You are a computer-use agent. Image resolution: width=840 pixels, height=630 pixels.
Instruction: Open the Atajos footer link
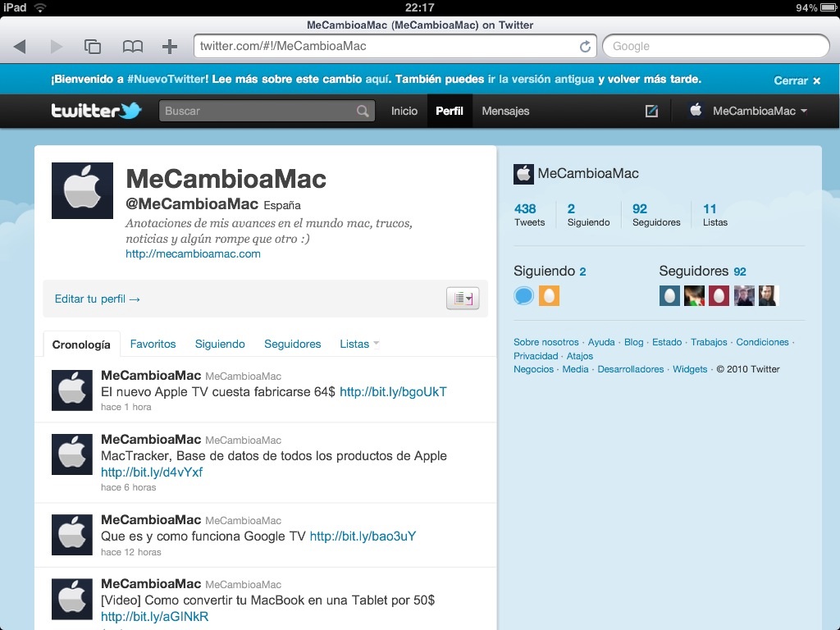click(x=580, y=356)
